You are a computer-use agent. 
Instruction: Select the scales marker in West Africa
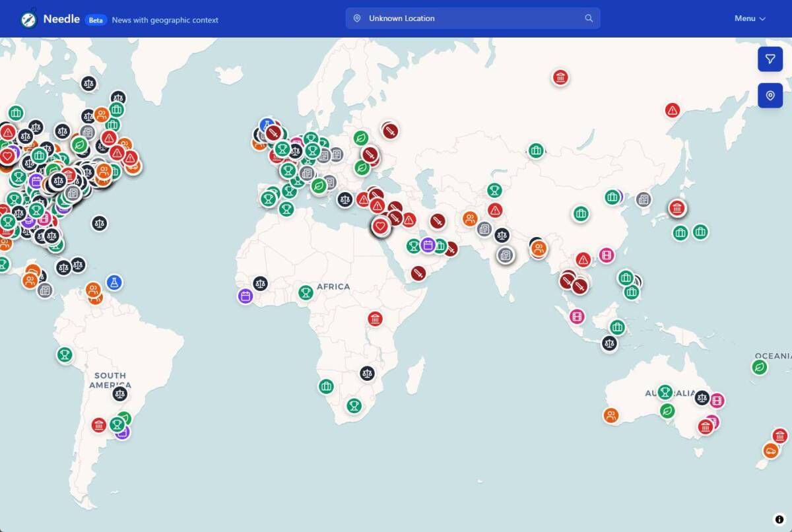(261, 284)
